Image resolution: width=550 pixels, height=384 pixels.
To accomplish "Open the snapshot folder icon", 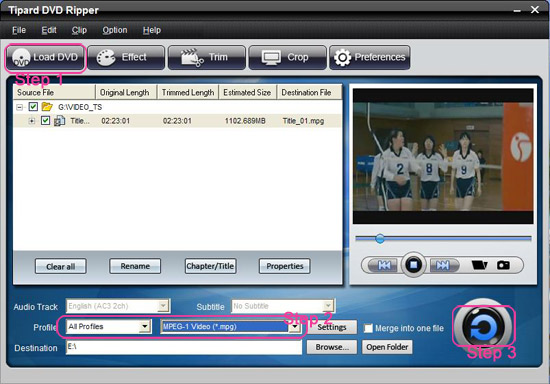I will coord(479,265).
